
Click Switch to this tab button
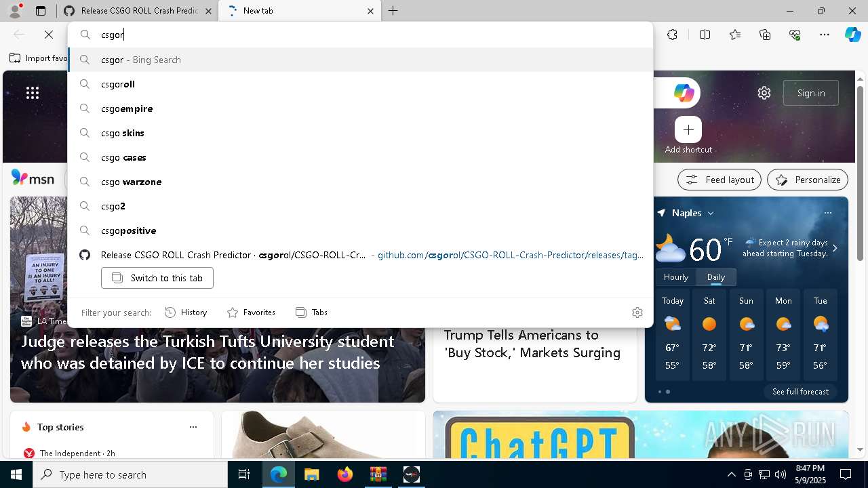click(157, 278)
